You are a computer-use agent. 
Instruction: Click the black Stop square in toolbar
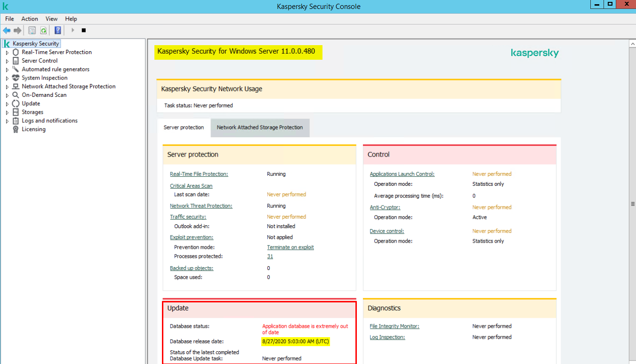tap(84, 30)
